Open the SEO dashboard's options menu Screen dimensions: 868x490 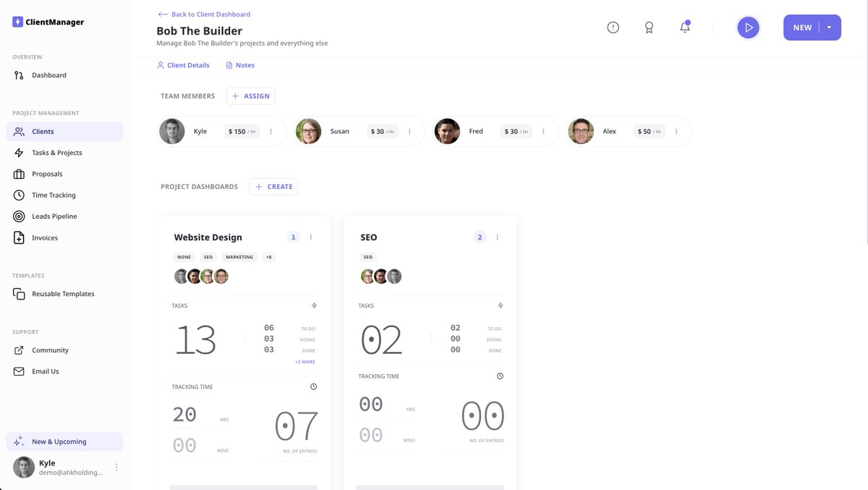tap(497, 237)
